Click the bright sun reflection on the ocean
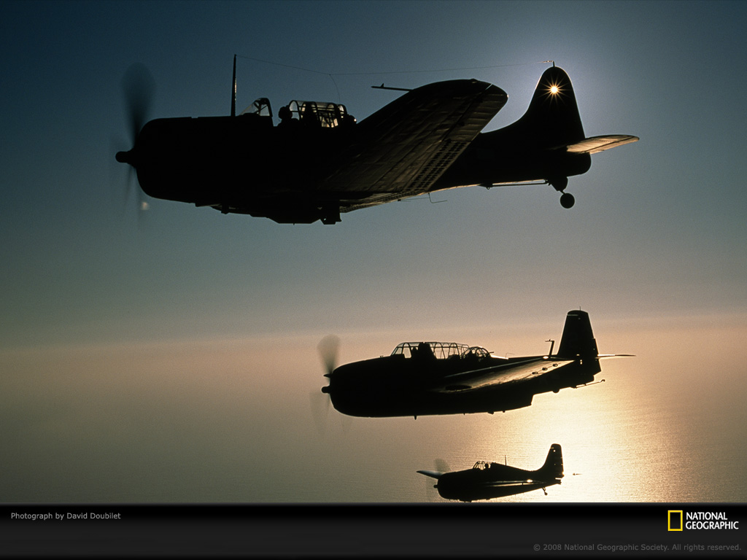 [x=584, y=437]
